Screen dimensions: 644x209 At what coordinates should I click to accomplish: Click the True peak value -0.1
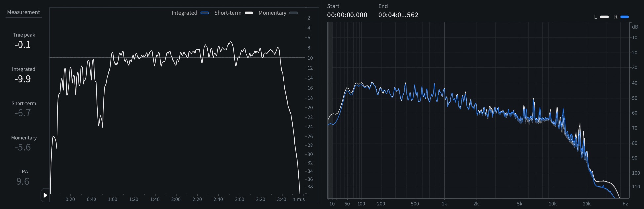[x=23, y=45]
